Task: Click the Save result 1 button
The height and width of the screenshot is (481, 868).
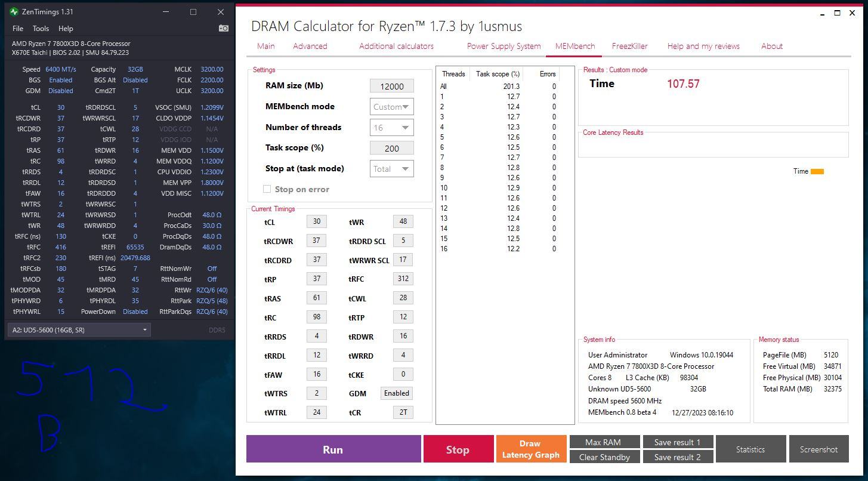Action: [677, 442]
